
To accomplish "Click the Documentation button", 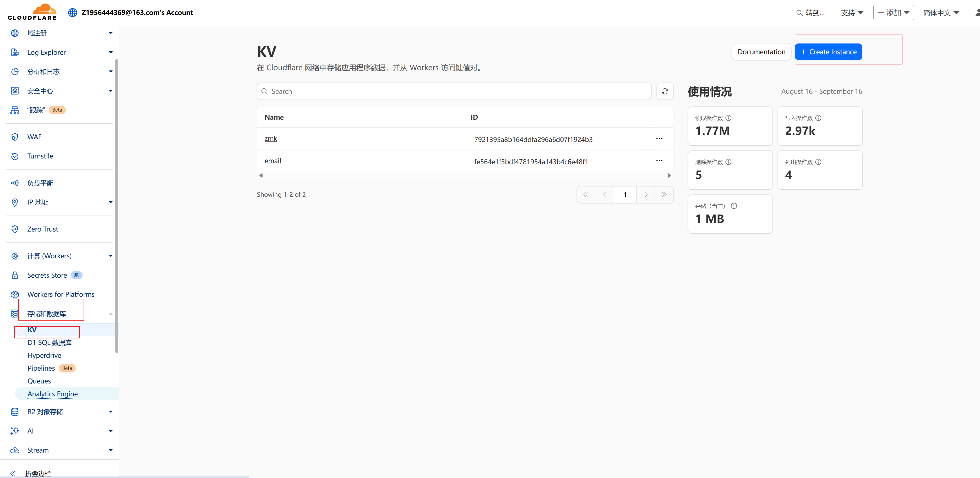I will click(x=761, y=52).
